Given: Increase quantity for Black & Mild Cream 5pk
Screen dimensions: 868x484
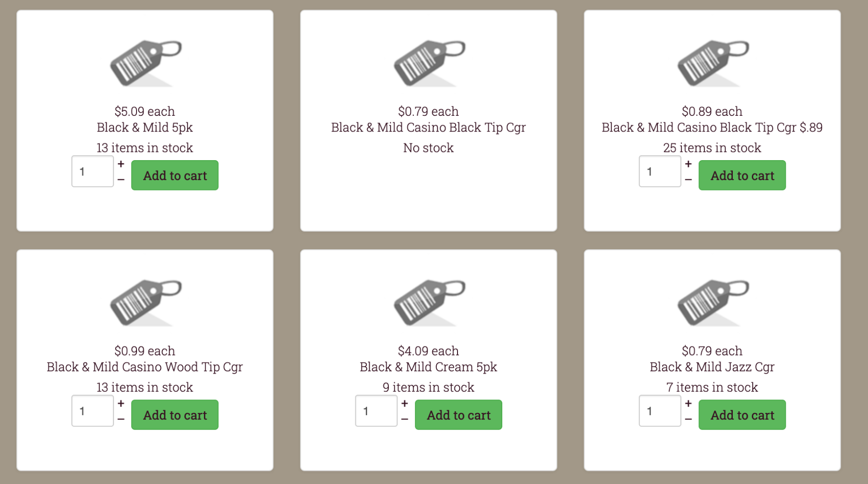Looking at the screenshot, I should pos(405,403).
